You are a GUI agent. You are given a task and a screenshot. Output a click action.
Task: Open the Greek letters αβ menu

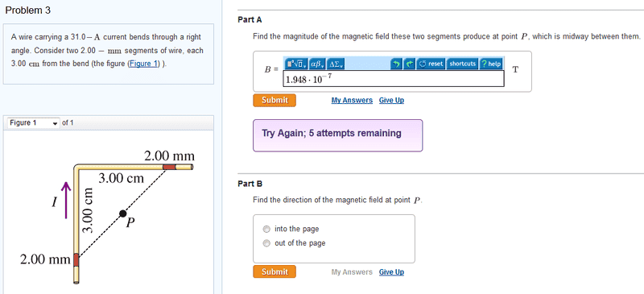[x=318, y=64]
